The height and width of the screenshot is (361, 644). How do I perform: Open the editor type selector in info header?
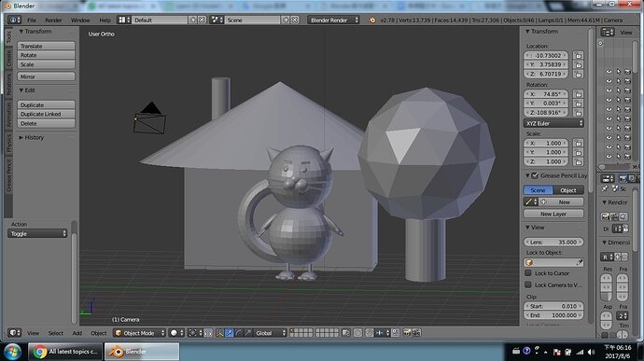tap(14, 21)
